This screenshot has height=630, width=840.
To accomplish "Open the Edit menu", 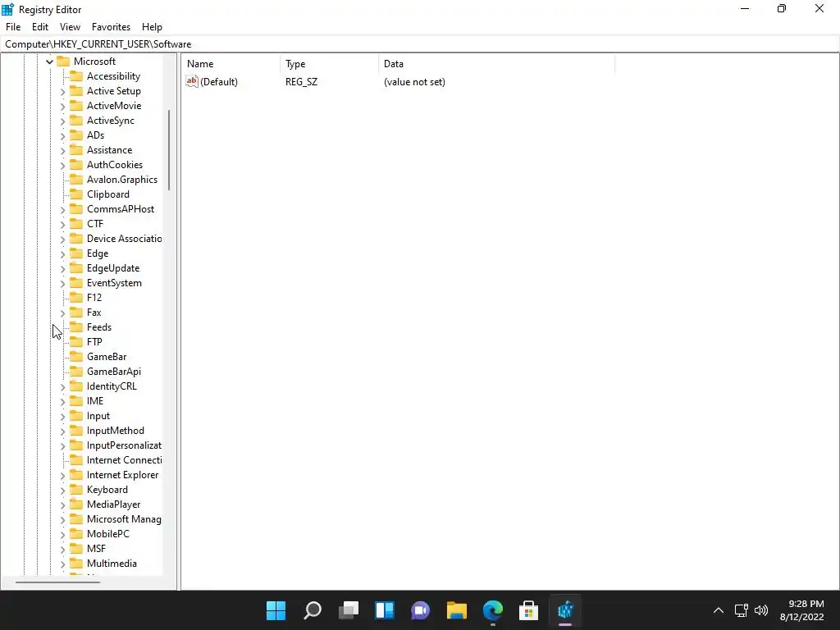I will [39, 27].
